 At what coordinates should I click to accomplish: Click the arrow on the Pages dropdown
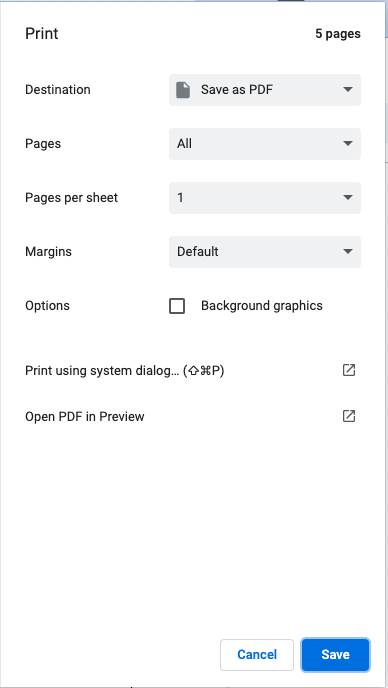348,143
